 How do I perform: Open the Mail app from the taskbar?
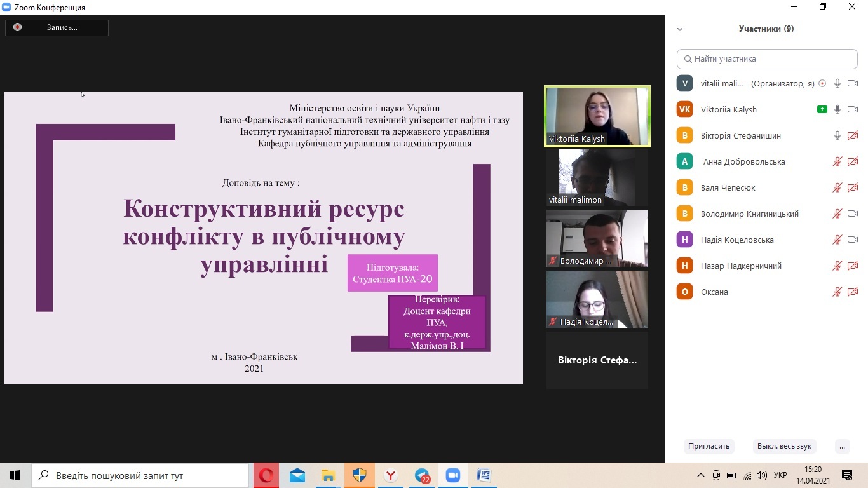coord(297,475)
